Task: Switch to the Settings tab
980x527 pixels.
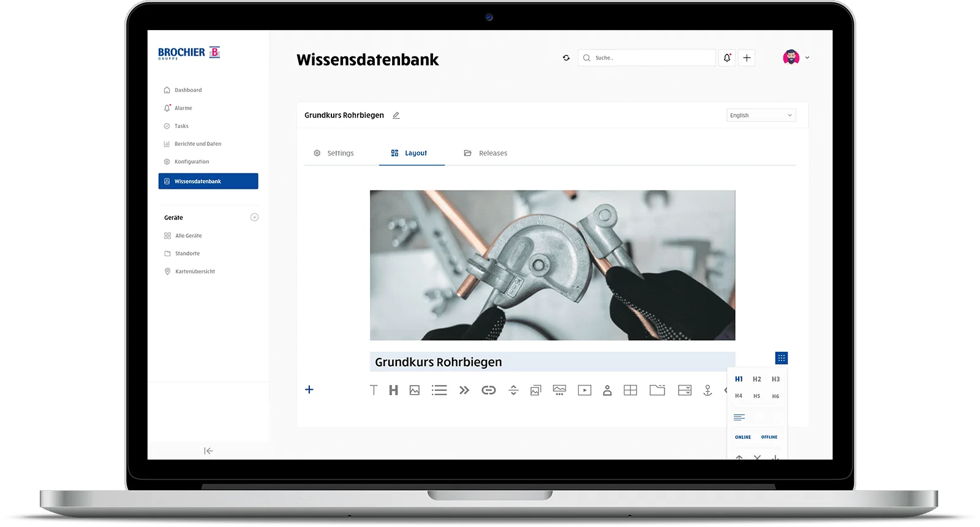Action: point(334,153)
